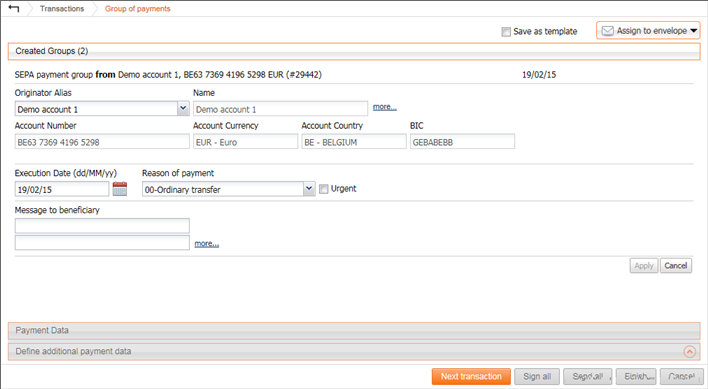Image resolution: width=708 pixels, height=389 pixels.
Task: Click the envelope icon in Assign to envelope
Action: [x=607, y=31]
